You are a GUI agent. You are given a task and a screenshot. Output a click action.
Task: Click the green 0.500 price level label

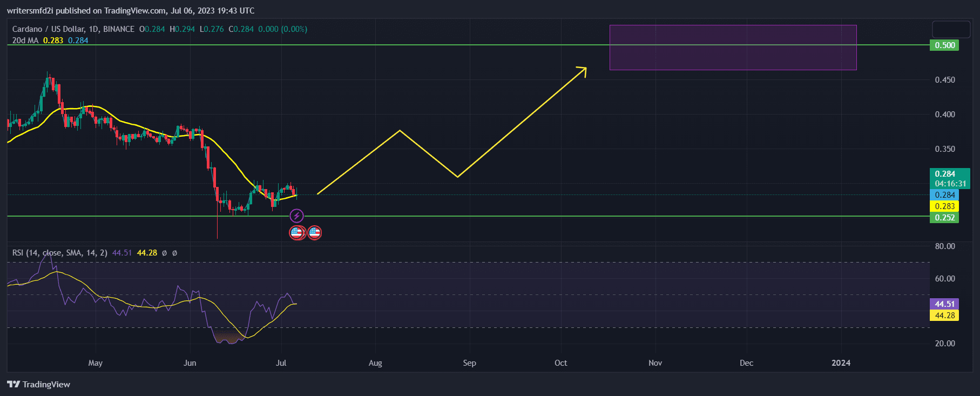(x=944, y=45)
